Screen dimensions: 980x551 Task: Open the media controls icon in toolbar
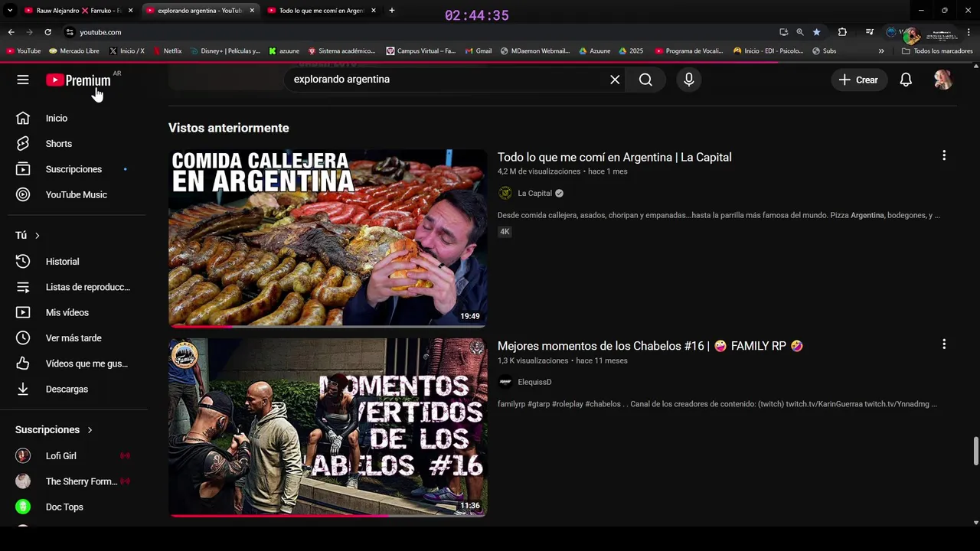869,32
